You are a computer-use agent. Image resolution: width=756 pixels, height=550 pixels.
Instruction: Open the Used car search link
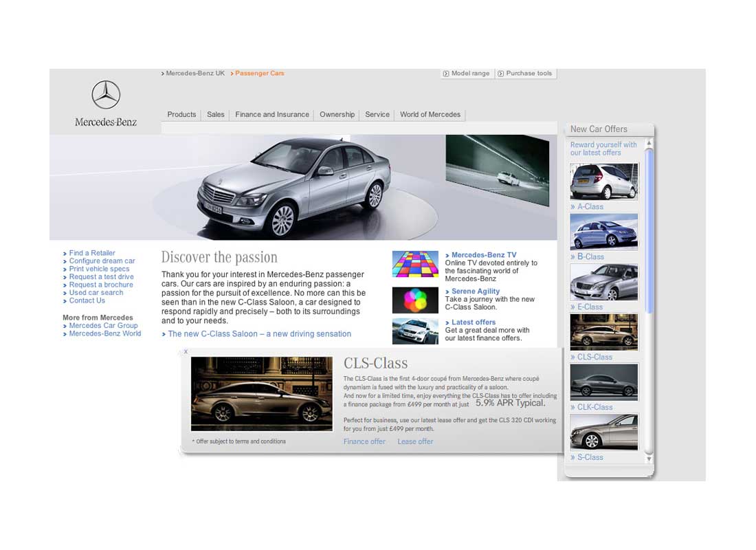pyautogui.click(x=96, y=292)
